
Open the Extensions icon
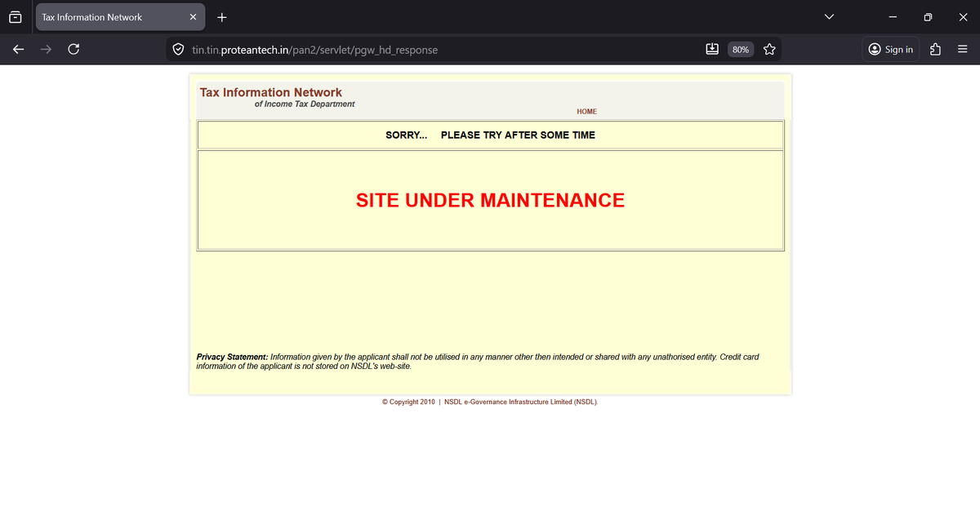(x=936, y=50)
